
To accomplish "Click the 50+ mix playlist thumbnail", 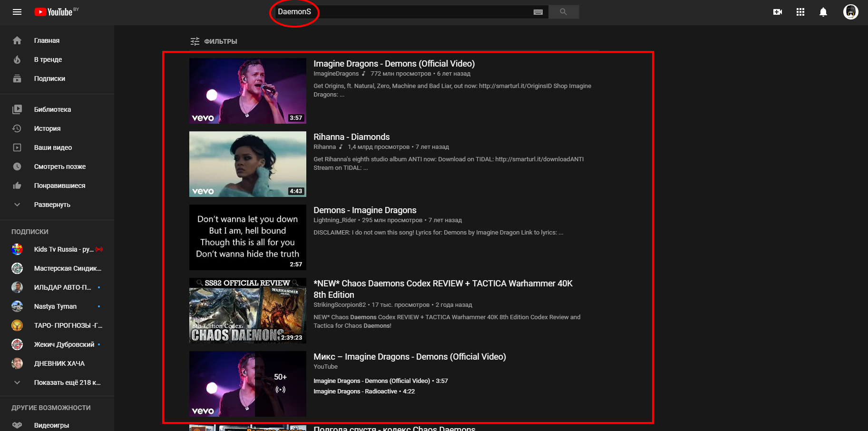I will click(248, 384).
